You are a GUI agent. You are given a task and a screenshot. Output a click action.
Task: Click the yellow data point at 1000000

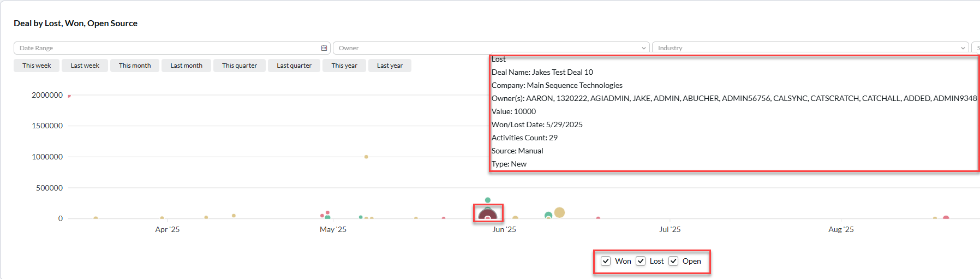[x=366, y=157]
